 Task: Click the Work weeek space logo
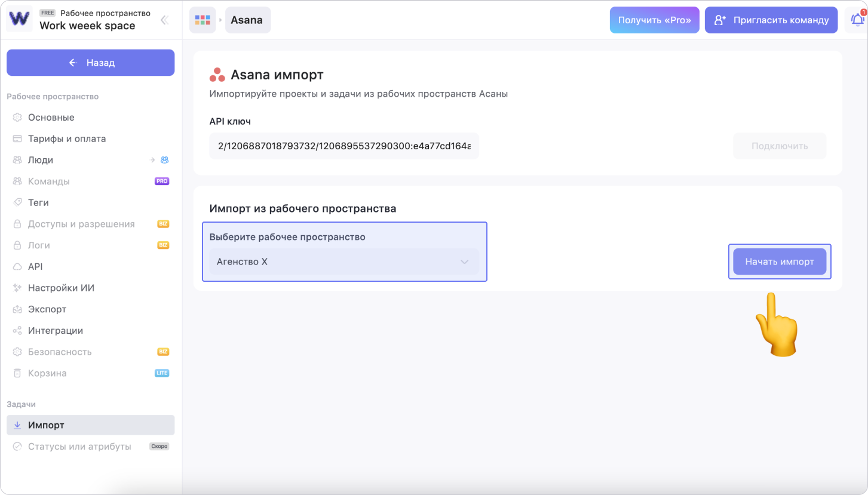coord(19,19)
